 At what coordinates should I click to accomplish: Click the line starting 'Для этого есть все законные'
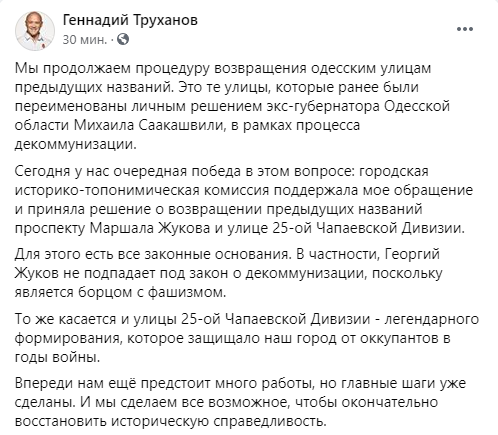tap(227, 254)
